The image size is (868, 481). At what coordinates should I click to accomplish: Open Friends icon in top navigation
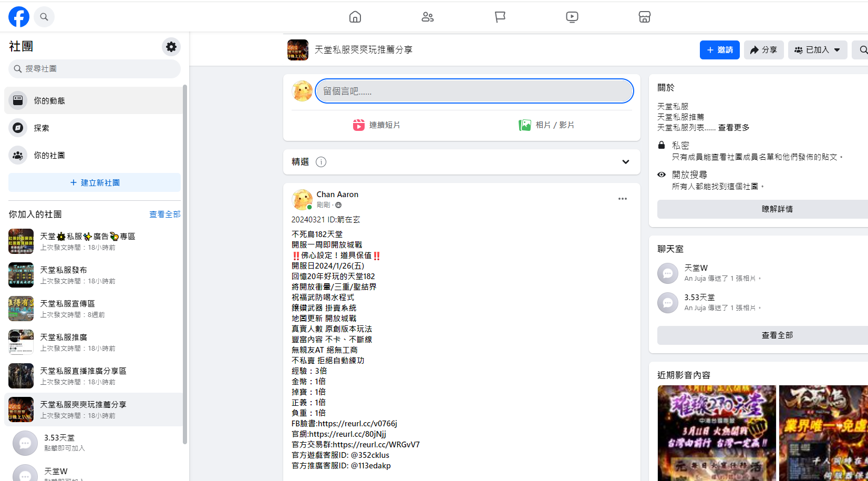(428, 17)
